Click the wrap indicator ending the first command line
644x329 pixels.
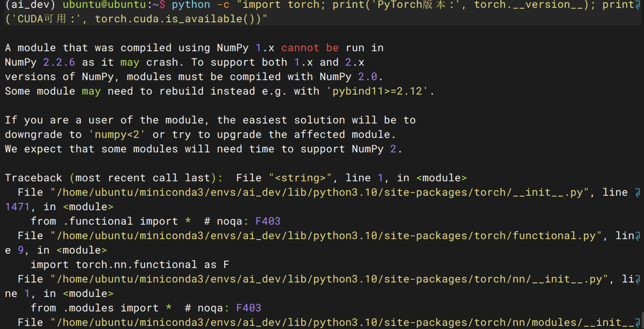click(638, 5)
